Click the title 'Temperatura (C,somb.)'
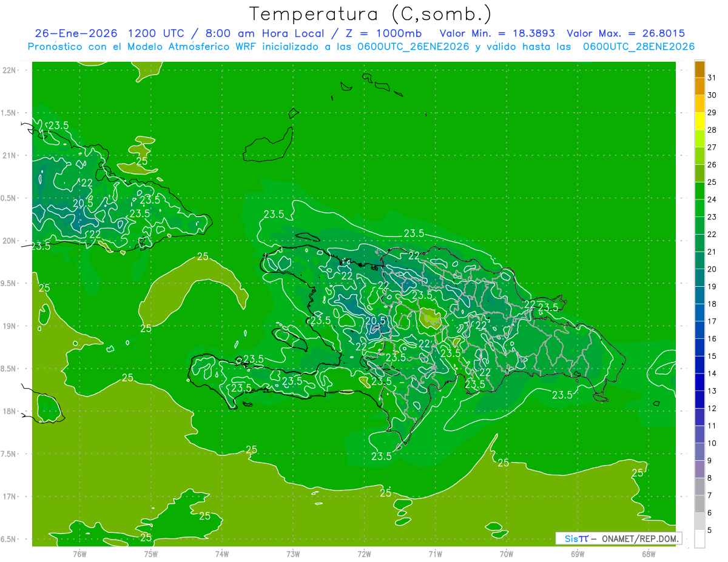The width and height of the screenshot is (728, 562). (x=371, y=14)
